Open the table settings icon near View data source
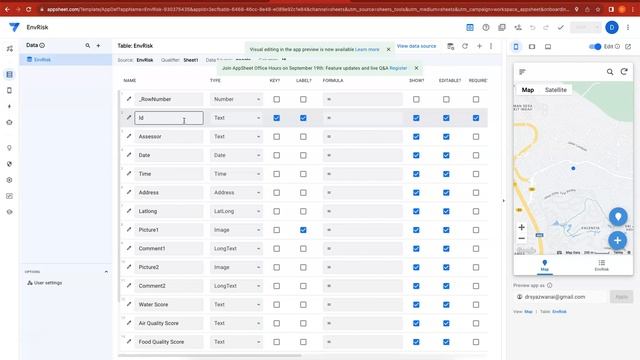The height and width of the screenshot is (360, 640). [451, 46]
